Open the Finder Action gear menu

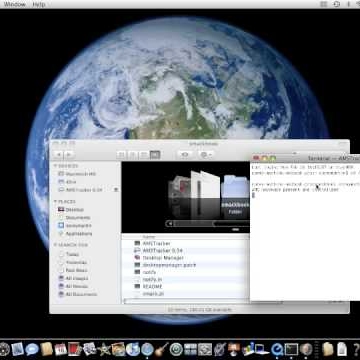[x=205, y=155]
